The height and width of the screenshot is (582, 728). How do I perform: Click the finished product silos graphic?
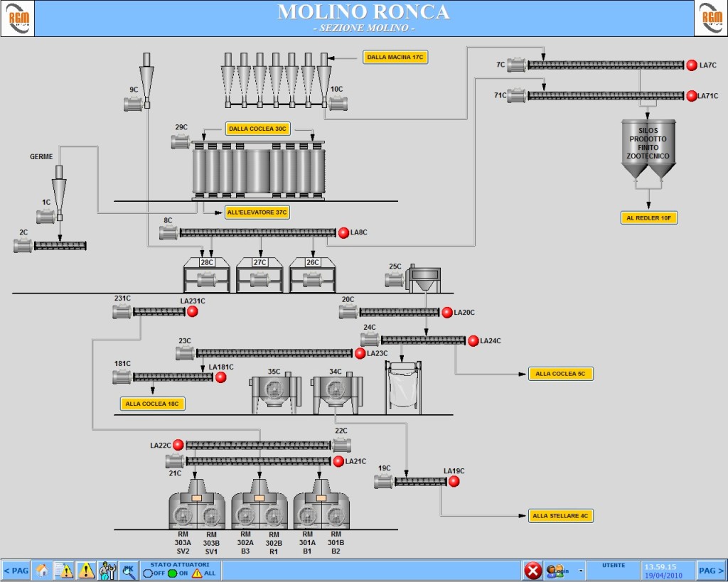tap(648, 149)
